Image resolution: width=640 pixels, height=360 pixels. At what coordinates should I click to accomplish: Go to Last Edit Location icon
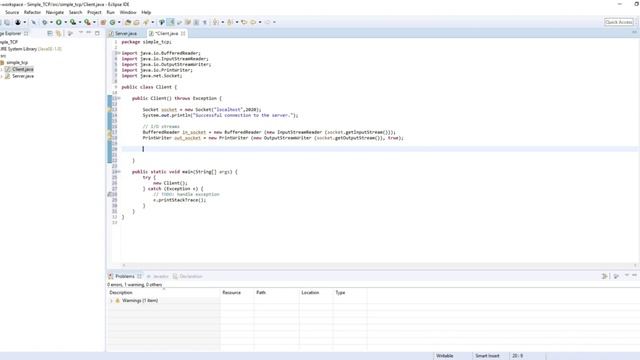[x=244, y=22]
